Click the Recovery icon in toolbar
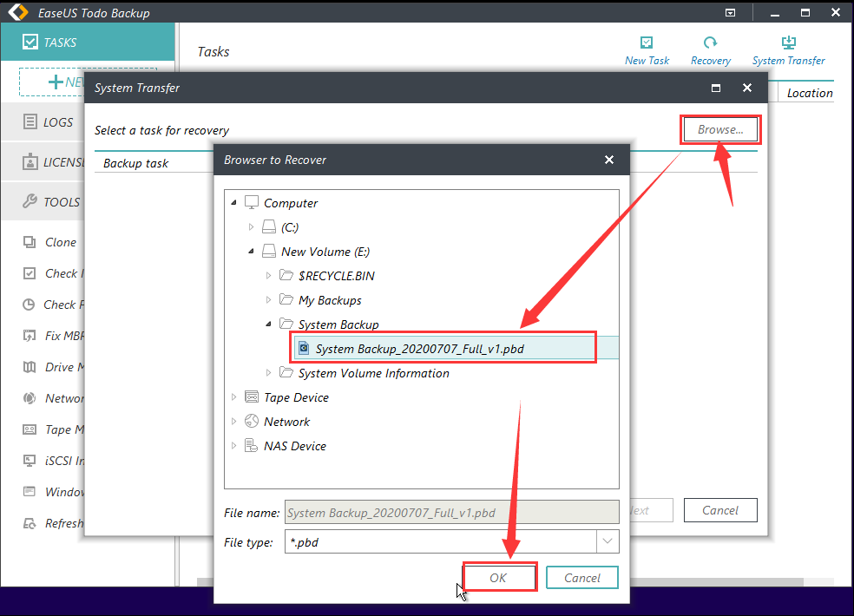The image size is (854, 616). (710, 43)
